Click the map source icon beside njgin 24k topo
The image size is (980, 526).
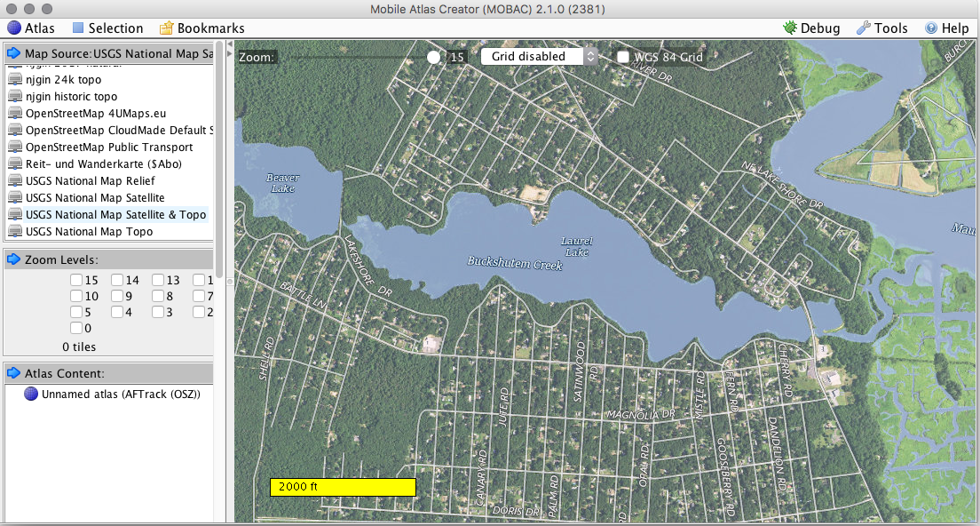click(15, 80)
